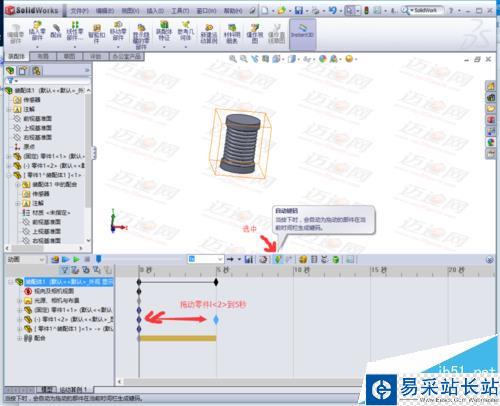This screenshot has height=406, width=500.
Task: Click the Rebuild traffic light icon
Action: pos(367,11)
